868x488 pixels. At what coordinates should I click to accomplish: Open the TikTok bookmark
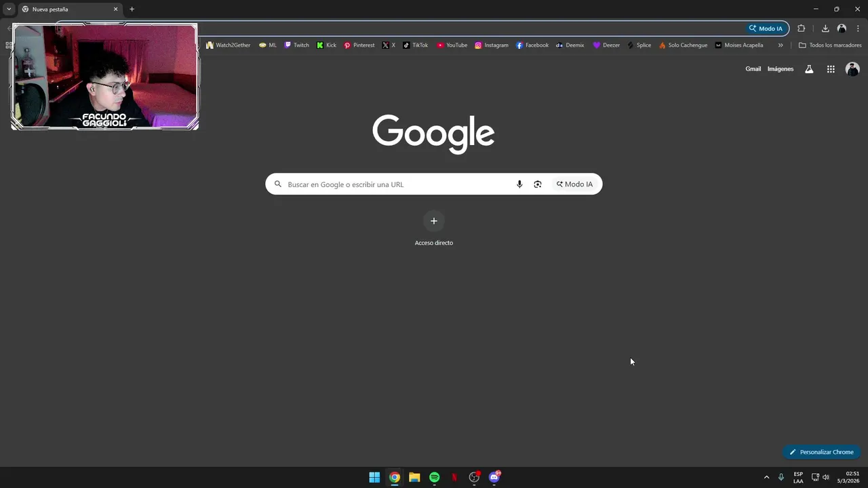[415, 45]
